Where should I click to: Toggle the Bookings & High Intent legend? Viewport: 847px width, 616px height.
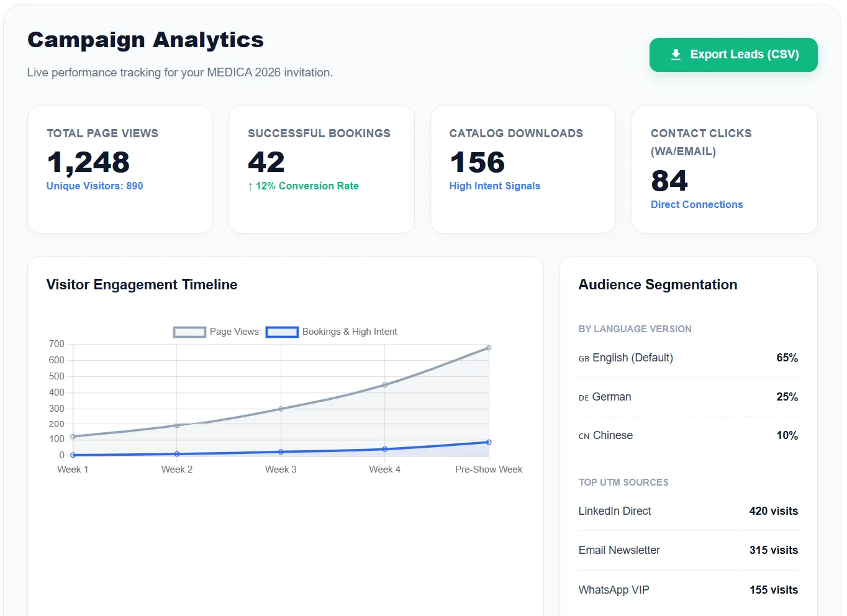(332, 332)
